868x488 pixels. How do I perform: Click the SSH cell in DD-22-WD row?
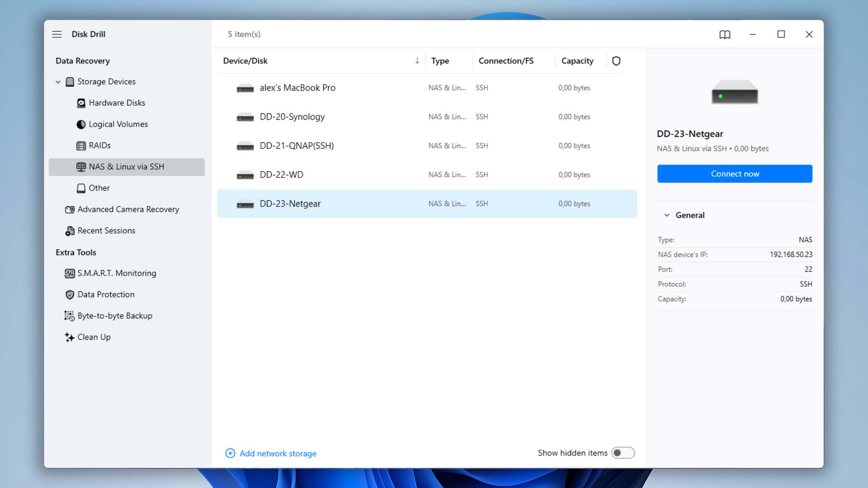point(482,175)
